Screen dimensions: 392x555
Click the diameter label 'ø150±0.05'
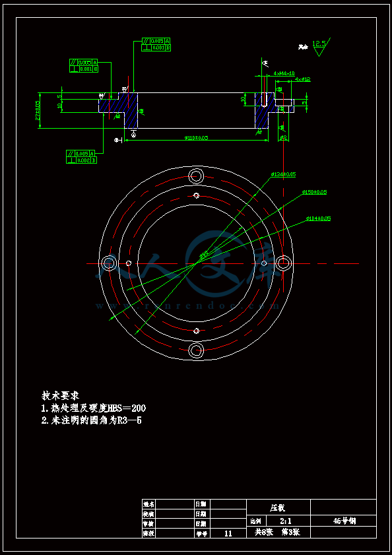point(314,192)
